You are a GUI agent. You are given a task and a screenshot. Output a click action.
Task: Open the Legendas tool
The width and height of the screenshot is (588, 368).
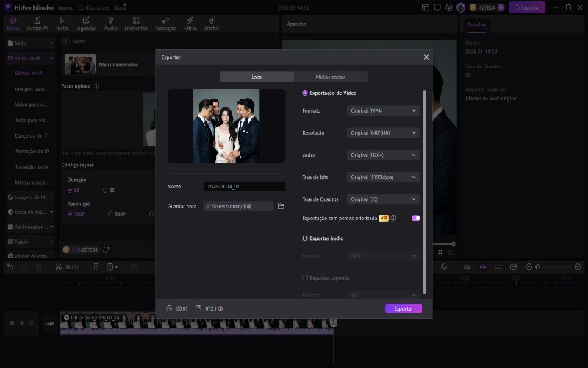click(x=86, y=24)
